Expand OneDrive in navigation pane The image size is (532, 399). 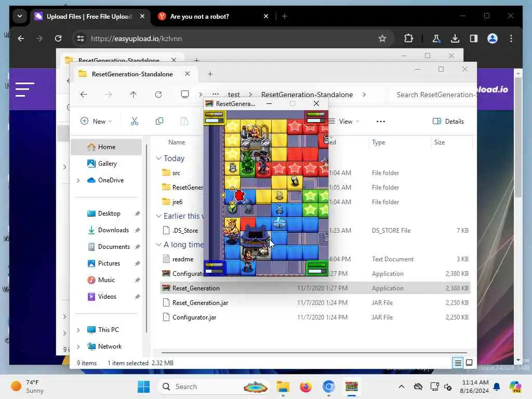78,180
